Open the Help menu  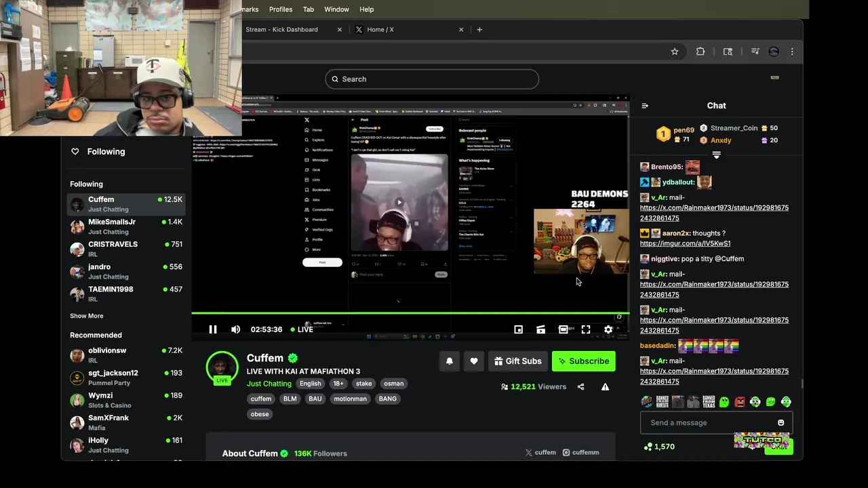point(367,9)
